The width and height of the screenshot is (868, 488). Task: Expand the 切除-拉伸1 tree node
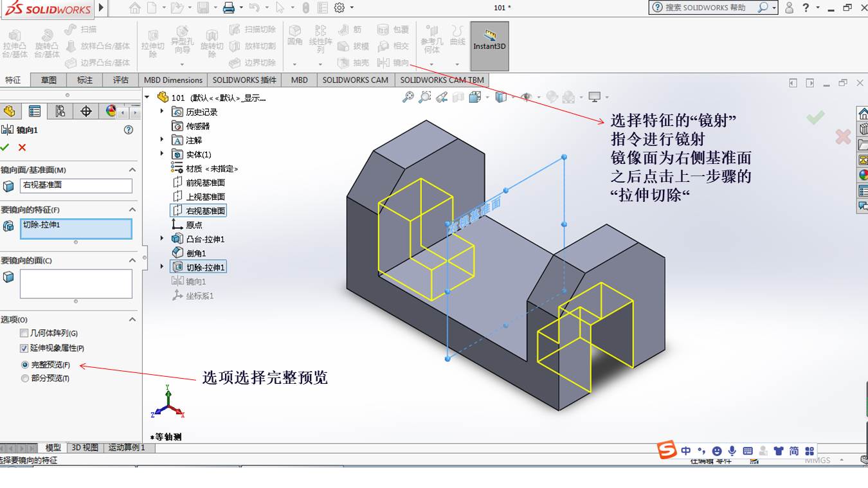tap(162, 267)
